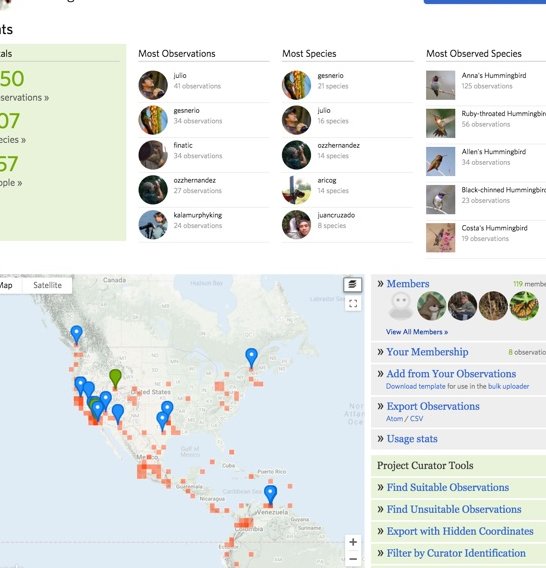Click ozzhernandez name under Most Observations
The height and width of the screenshot is (568, 546).
pyautogui.click(x=195, y=180)
